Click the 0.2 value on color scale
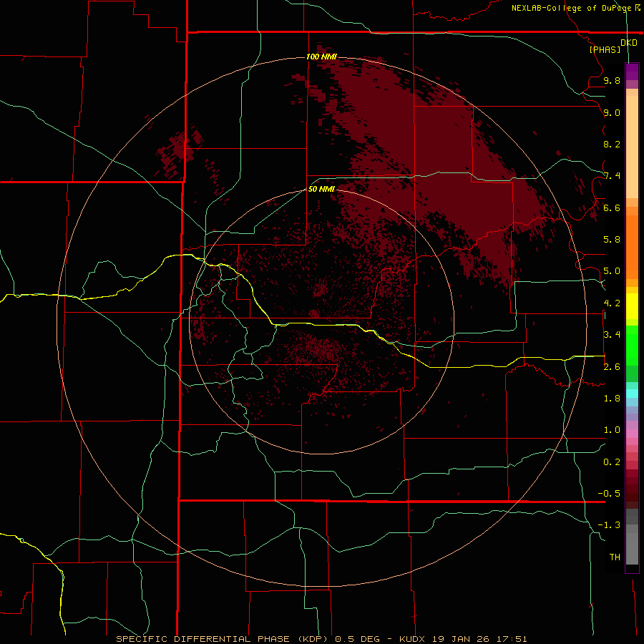 612,462
